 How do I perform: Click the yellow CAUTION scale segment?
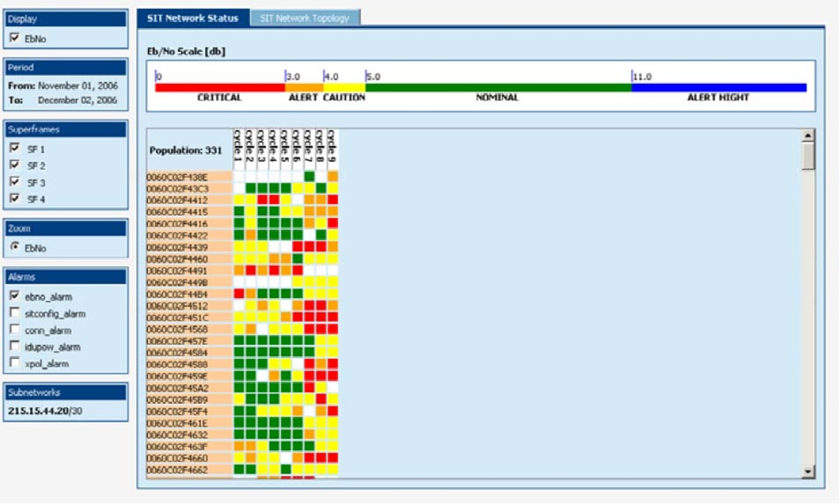[x=344, y=87]
